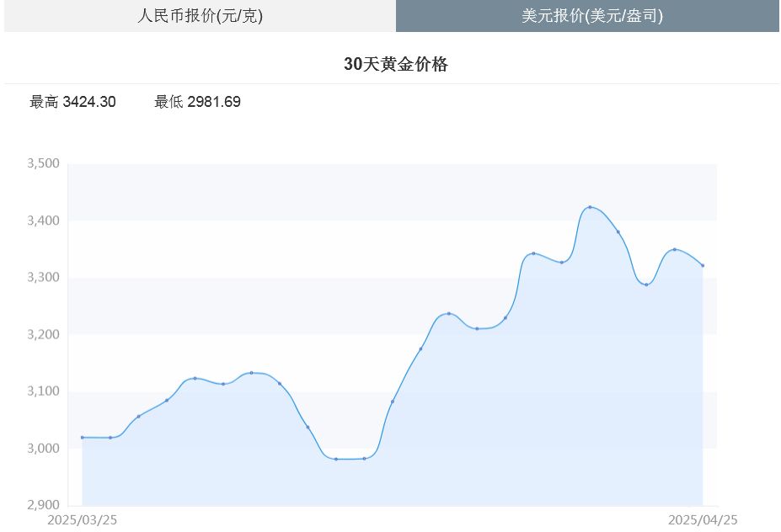Click the 最低 2981.69 value
This screenshot has height=532, width=781.
click(197, 102)
